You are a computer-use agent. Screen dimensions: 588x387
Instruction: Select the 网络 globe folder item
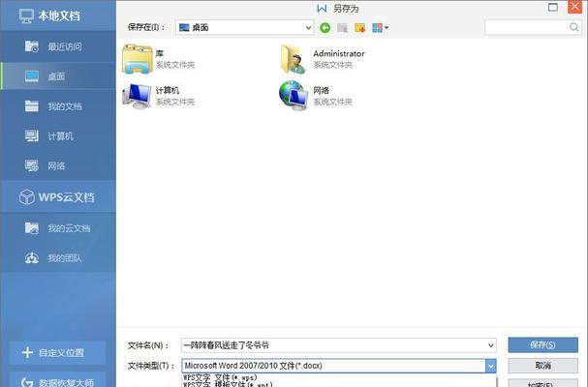click(x=316, y=96)
